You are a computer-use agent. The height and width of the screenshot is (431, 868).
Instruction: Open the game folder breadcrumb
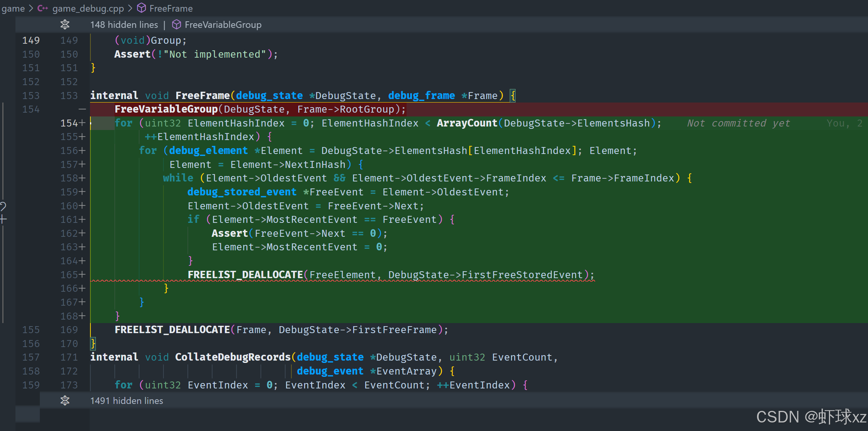(13, 8)
